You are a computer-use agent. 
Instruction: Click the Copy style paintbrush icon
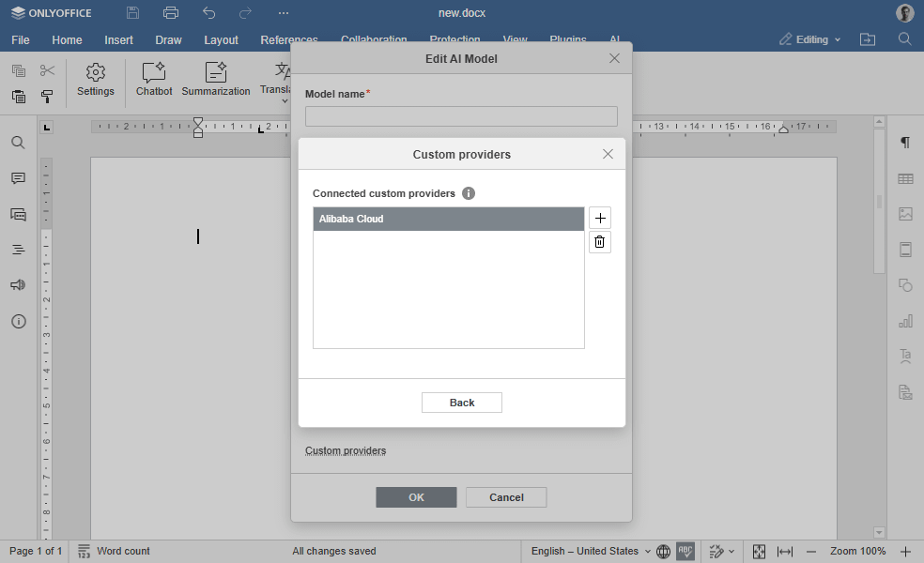pyautogui.click(x=47, y=96)
